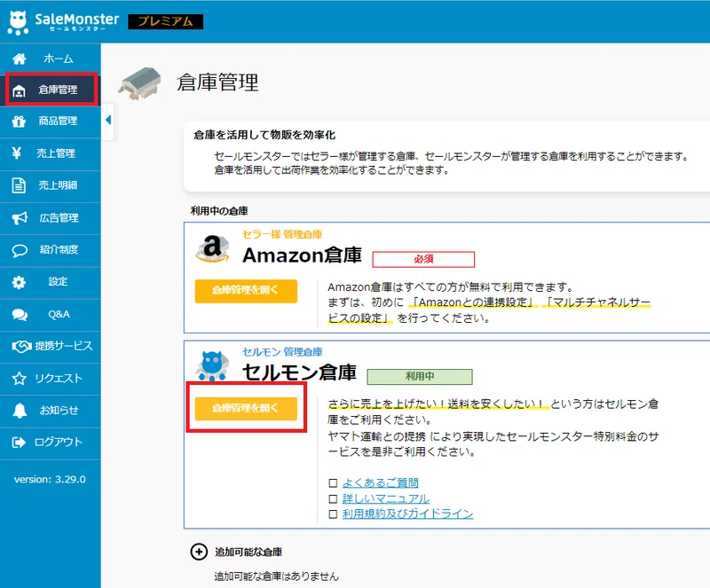Click the box bullet before 詳しいマニュアル
710x588 pixels.
click(333, 498)
